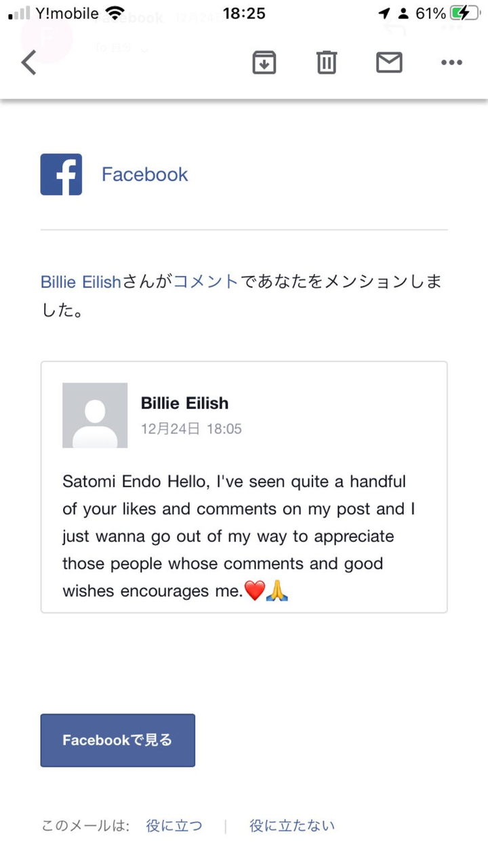
Task: Open the Billie Eilish profile link
Action: [81, 282]
